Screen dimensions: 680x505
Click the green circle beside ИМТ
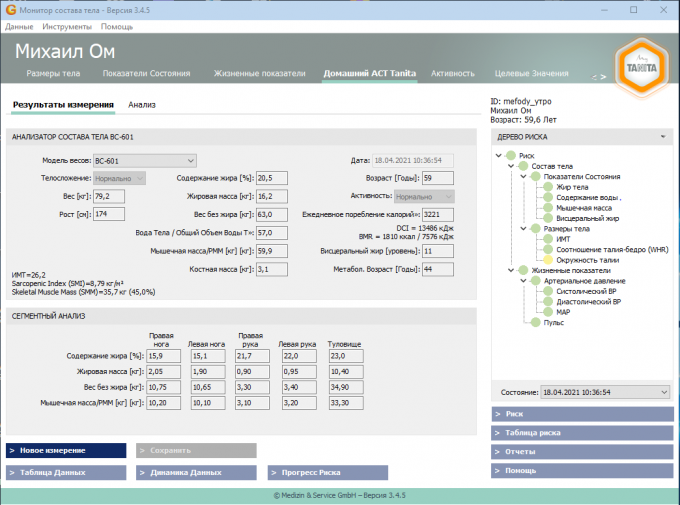point(548,239)
